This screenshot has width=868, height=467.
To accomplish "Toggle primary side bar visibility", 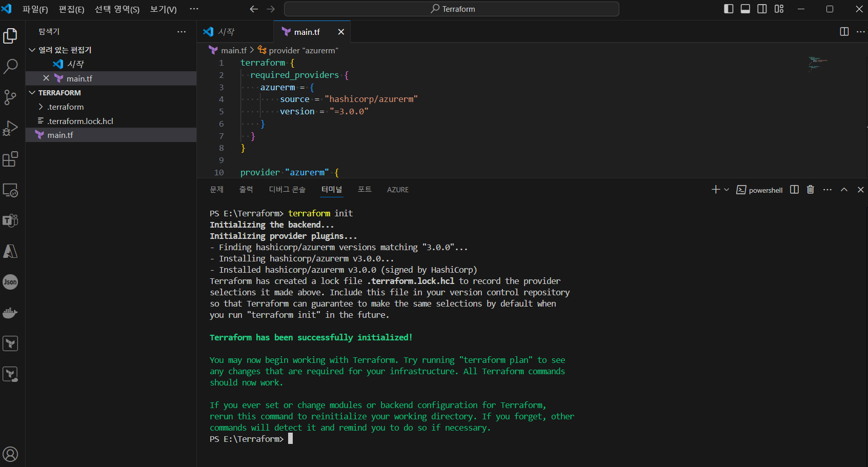I will pyautogui.click(x=729, y=9).
